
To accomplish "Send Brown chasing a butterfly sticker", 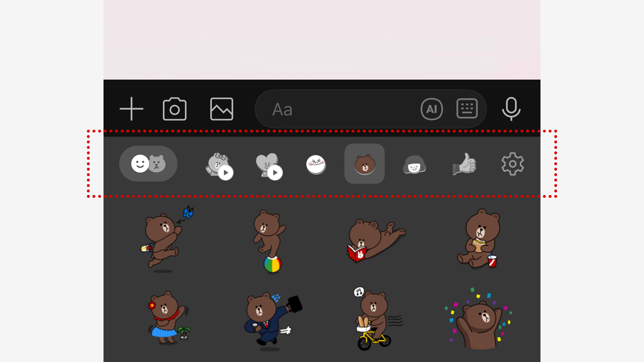I will 167,239.
